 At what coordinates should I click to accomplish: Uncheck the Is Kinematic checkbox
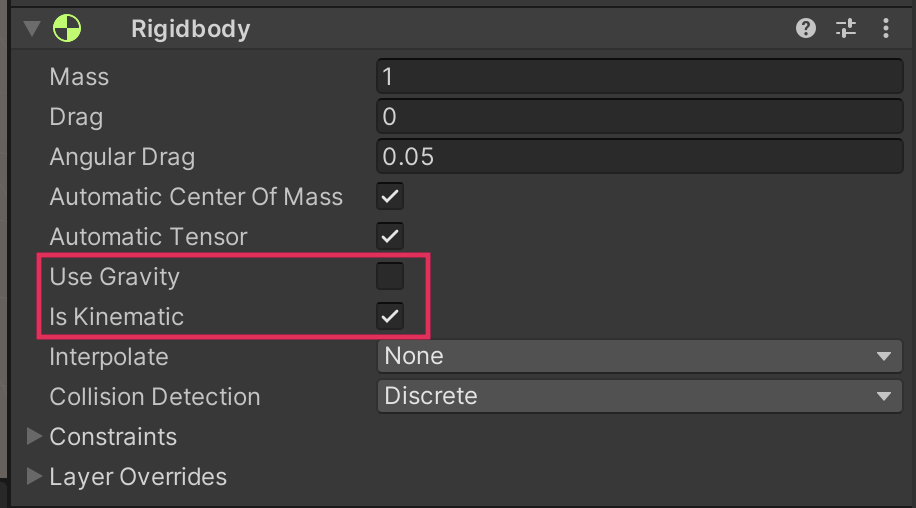(390, 317)
